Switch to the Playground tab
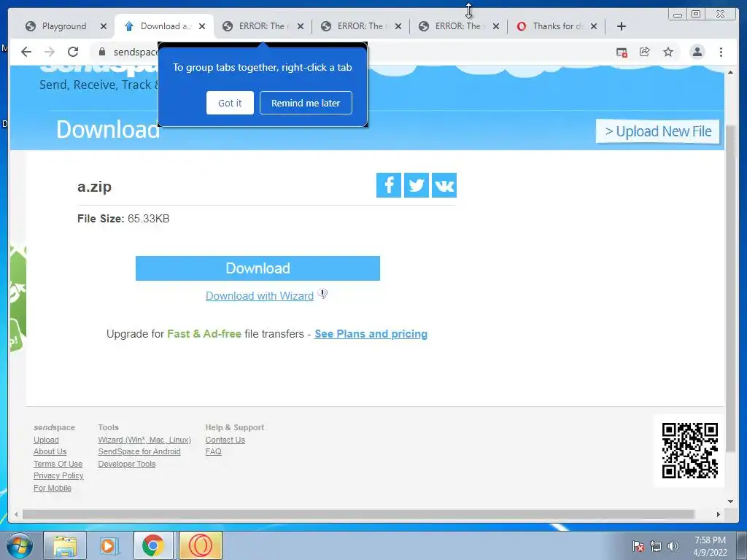This screenshot has width=747, height=560. [64, 26]
